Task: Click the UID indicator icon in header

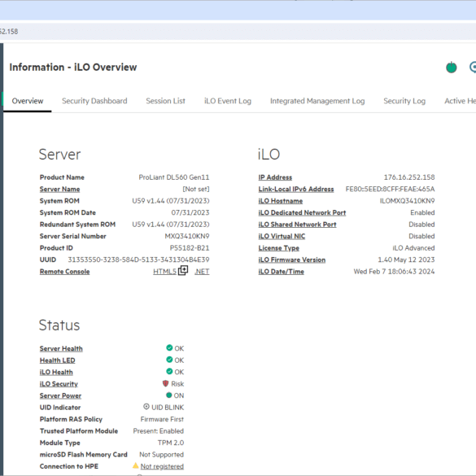Action: coord(473,67)
